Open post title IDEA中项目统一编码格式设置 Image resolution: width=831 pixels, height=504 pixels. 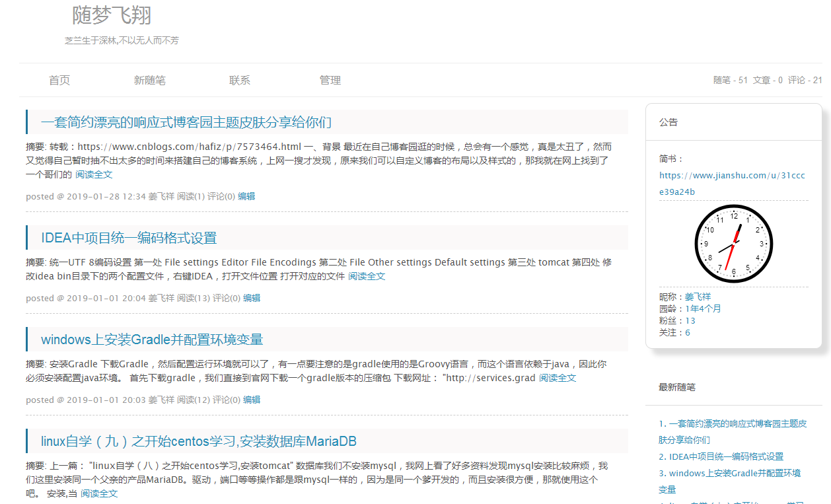129,238
